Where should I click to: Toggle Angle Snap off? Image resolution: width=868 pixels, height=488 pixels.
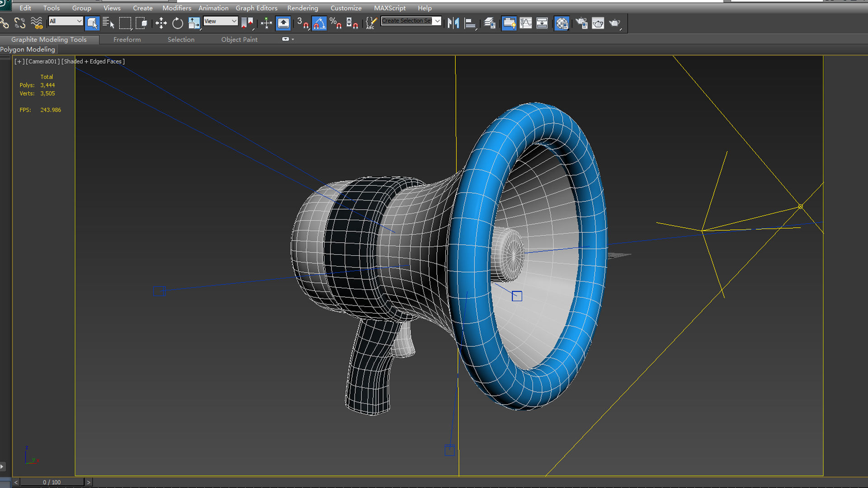[319, 23]
